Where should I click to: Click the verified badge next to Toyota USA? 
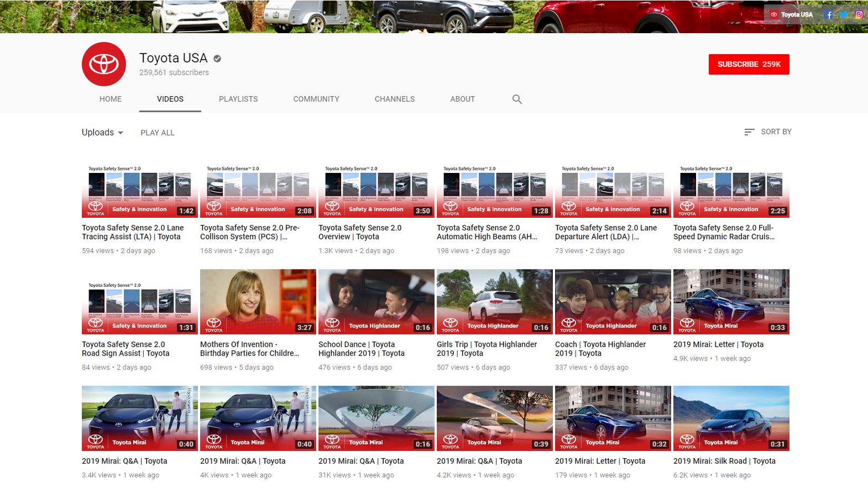[x=217, y=59]
